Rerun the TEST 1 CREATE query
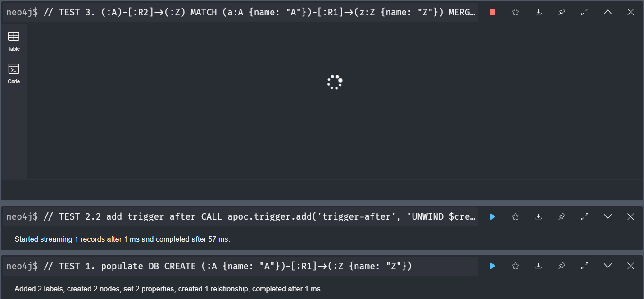This screenshot has height=299, width=644. [492, 266]
